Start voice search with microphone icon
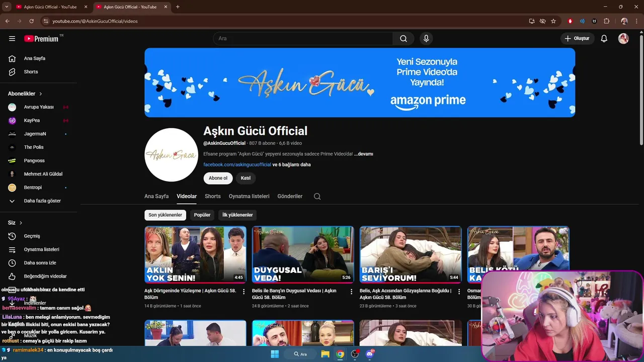This screenshot has height=362, width=644. (x=426, y=39)
